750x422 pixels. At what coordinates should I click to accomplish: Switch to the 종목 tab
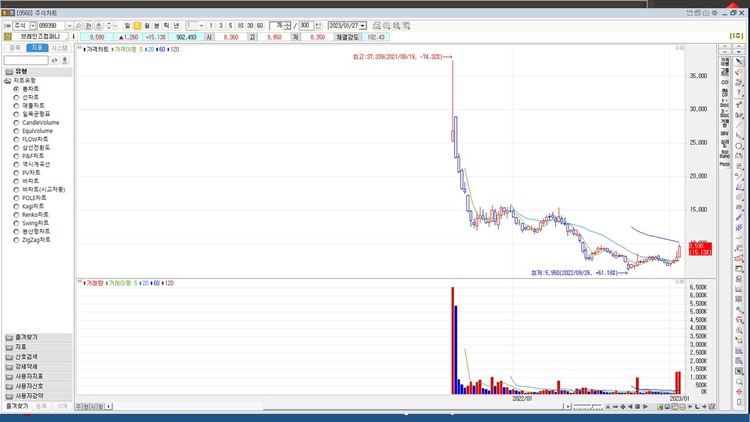15,48
